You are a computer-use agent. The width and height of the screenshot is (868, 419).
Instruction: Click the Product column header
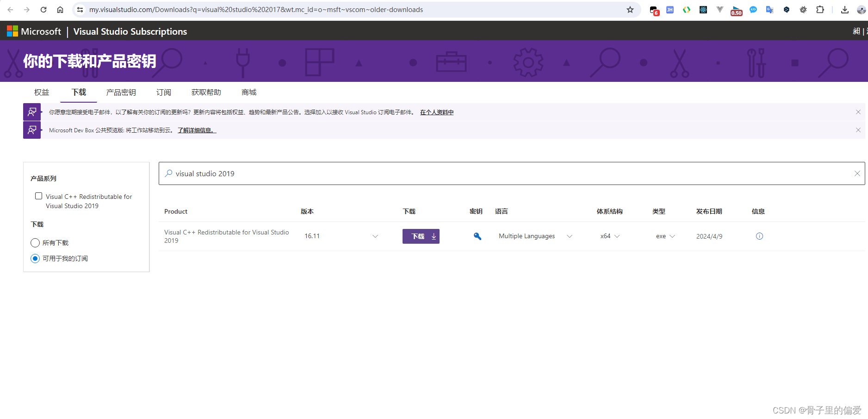tap(176, 211)
